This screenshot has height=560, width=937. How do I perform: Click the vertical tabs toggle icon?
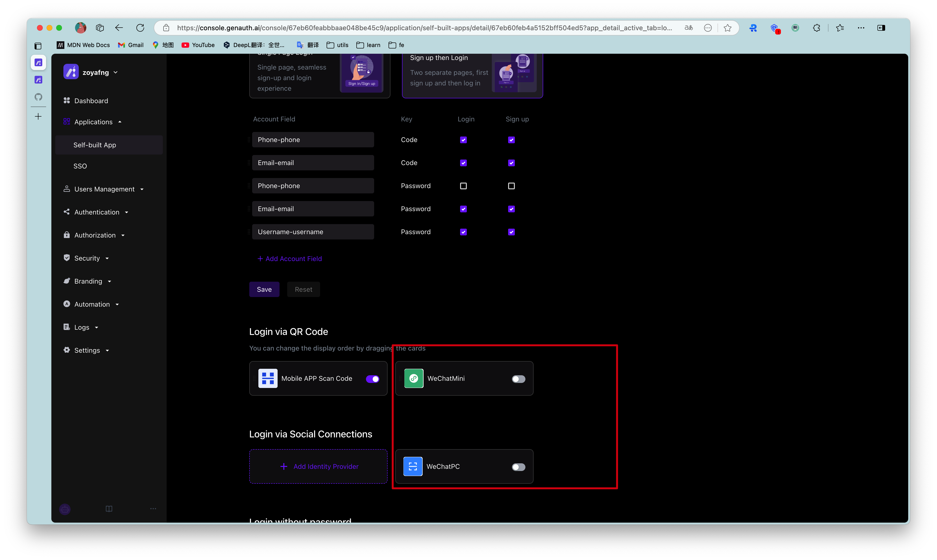click(38, 46)
